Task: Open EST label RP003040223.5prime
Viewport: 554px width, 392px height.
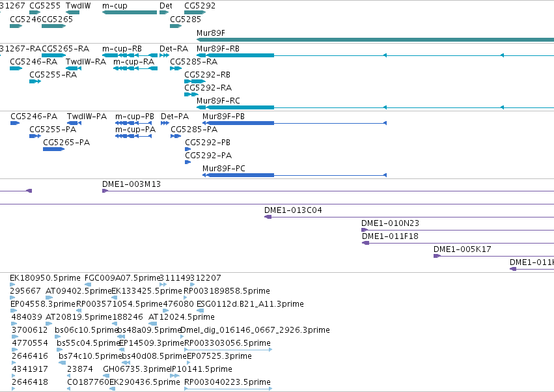Action: click(x=228, y=382)
